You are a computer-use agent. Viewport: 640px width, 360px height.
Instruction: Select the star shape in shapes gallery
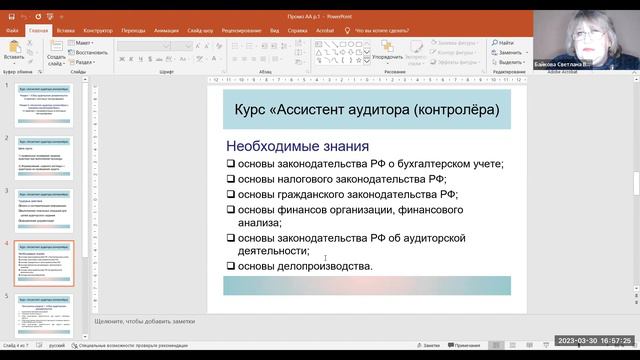[358, 60]
